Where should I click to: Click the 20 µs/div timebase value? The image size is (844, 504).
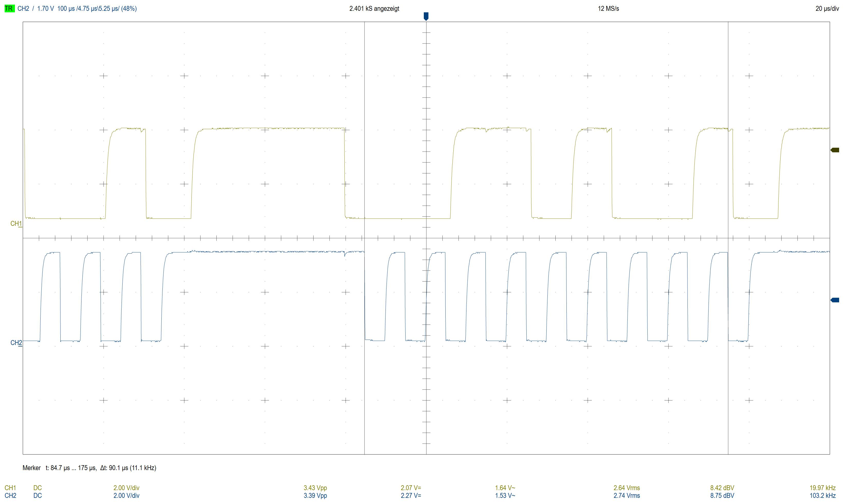(x=827, y=8)
